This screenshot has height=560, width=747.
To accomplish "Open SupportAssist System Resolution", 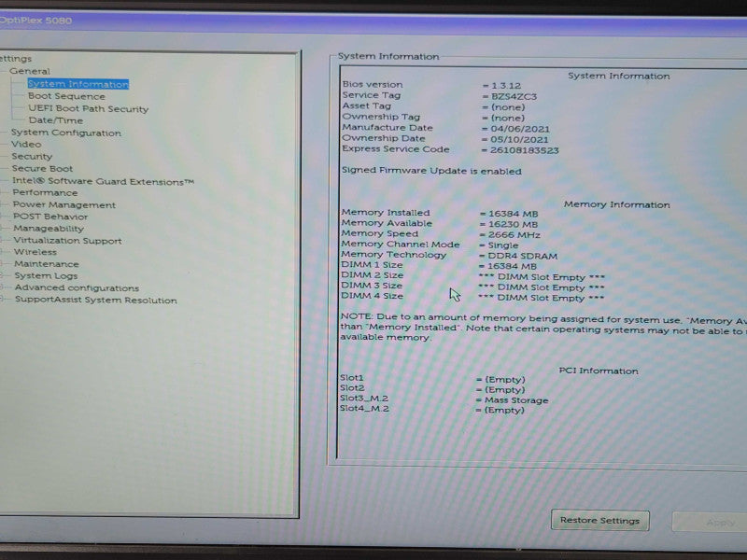I will click(96, 300).
